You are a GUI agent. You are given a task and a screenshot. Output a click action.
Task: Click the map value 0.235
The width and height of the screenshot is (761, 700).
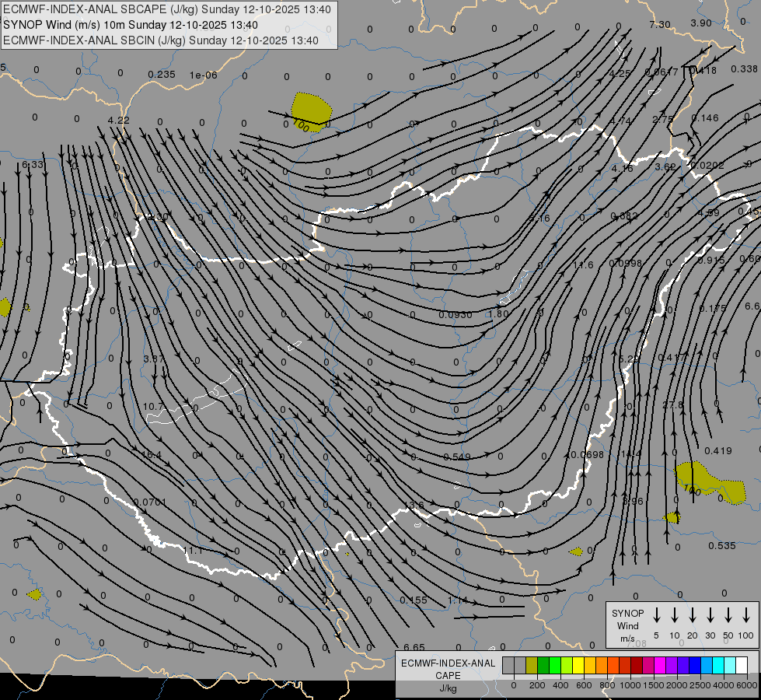click(x=162, y=75)
